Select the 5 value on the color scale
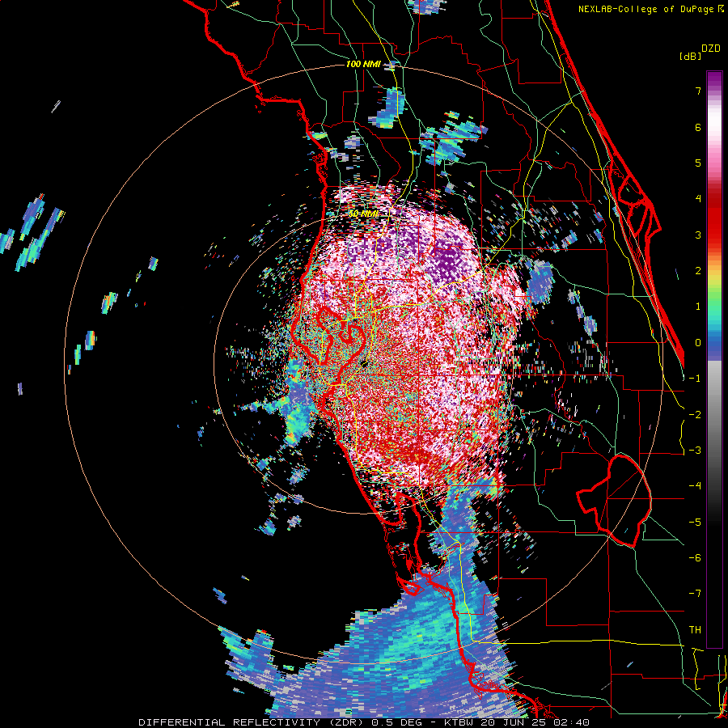This screenshot has height=728, width=728. click(698, 163)
